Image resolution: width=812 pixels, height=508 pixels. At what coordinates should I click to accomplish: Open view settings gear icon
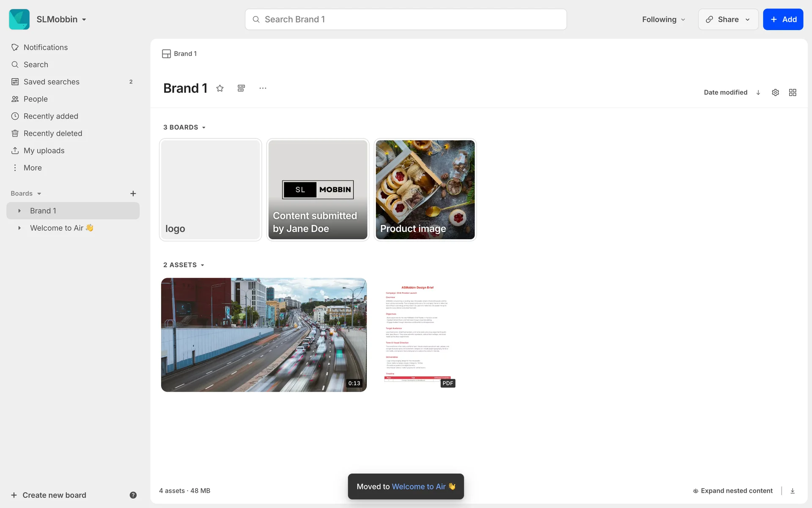point(775,92)
